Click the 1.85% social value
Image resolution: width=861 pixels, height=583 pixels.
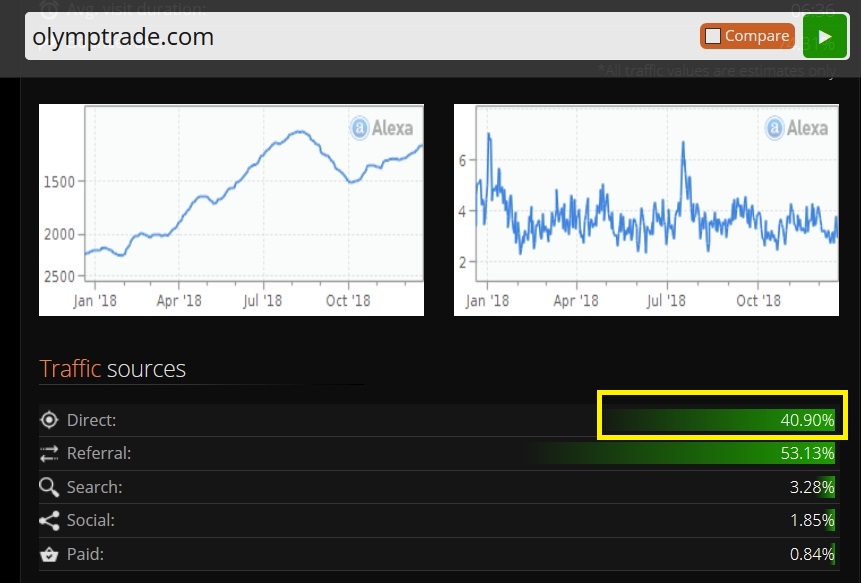pos(812,520)
